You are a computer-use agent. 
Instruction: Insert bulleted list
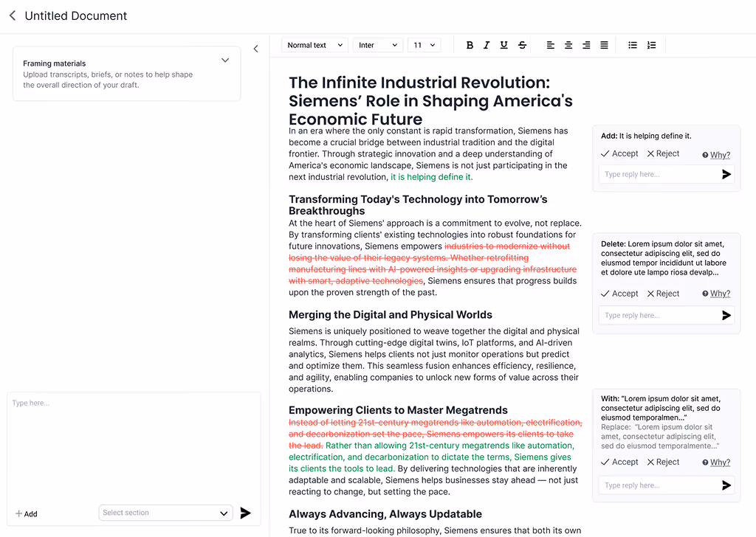[633, 45]
